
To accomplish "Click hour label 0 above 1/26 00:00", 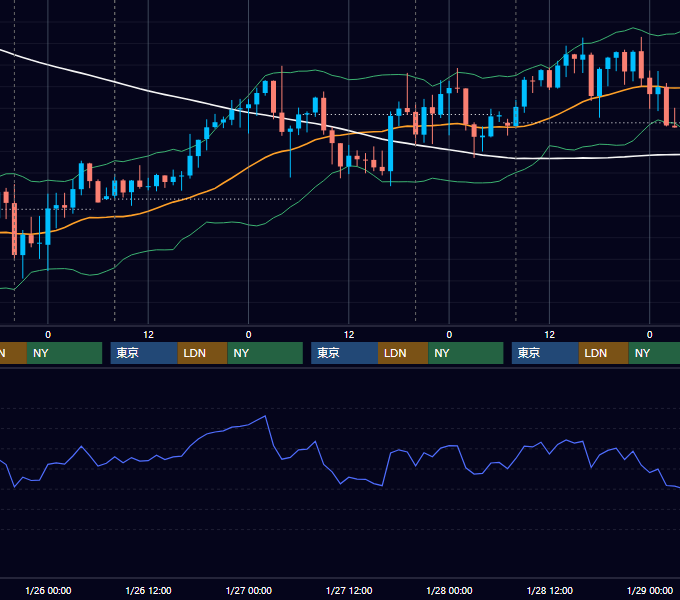I will (x=48, y=334).
